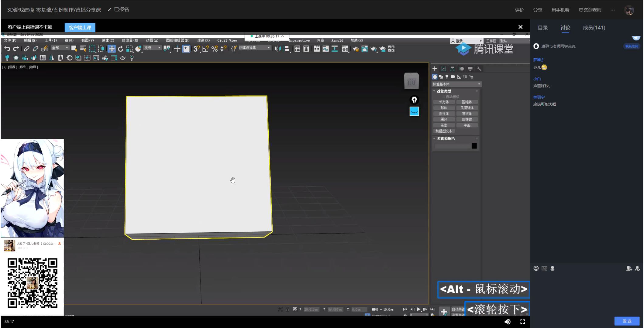Click the black object color swatch
Viewport: 644px width, 328px height.
tap(474, 146)
